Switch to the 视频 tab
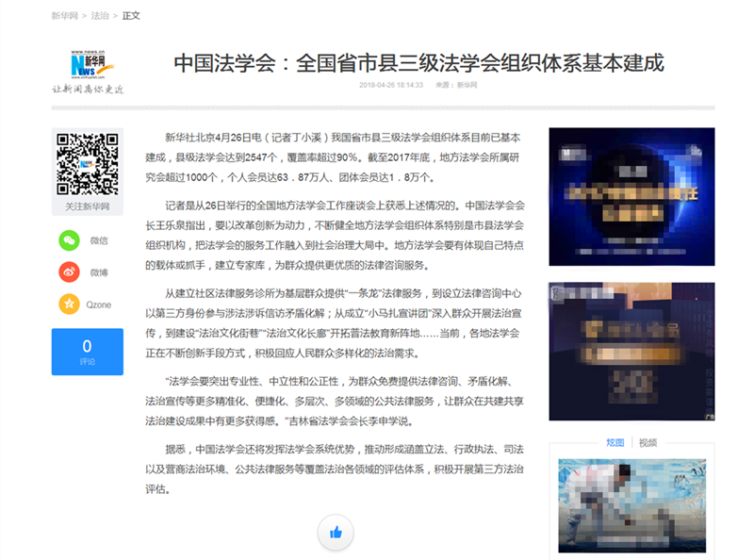The width and height of the screenshot is (754, 560). tap(647, 442)
